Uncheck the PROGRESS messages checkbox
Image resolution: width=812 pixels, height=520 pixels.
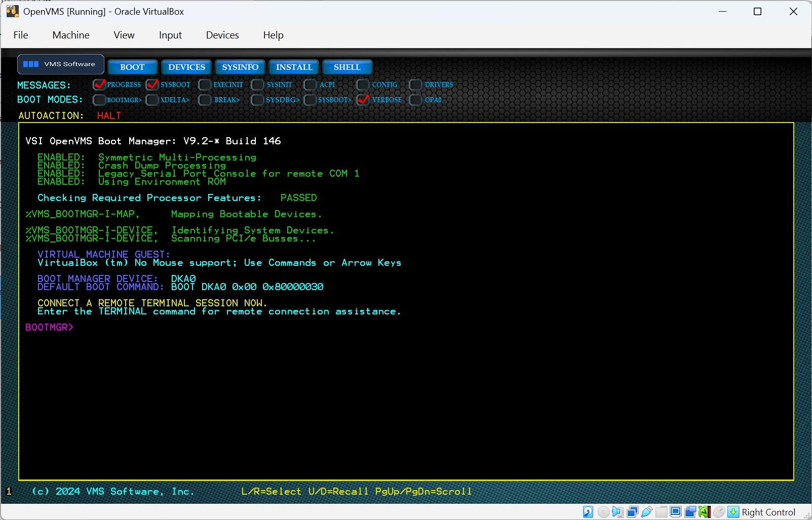[x=99, y=85]
